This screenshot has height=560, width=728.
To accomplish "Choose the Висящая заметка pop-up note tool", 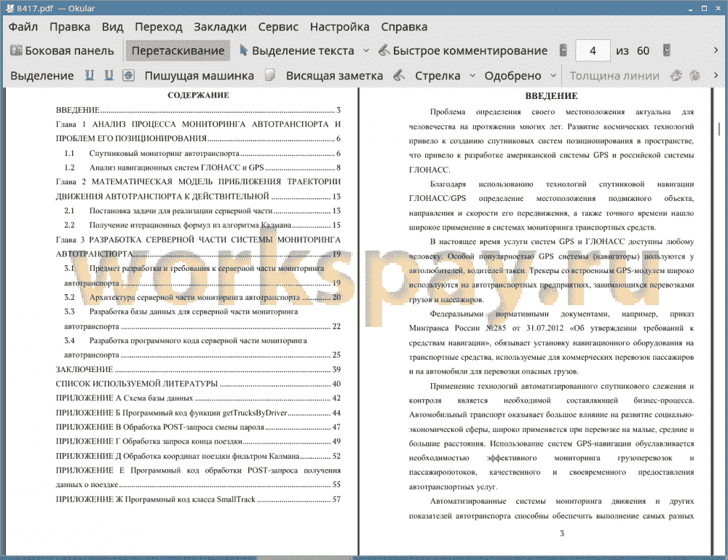I will point(334,76).
